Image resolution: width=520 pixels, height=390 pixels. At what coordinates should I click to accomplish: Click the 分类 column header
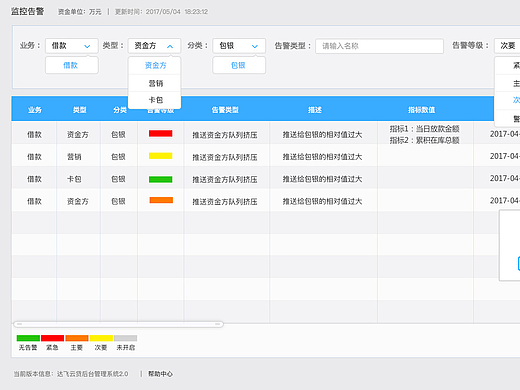click(120, 110)
